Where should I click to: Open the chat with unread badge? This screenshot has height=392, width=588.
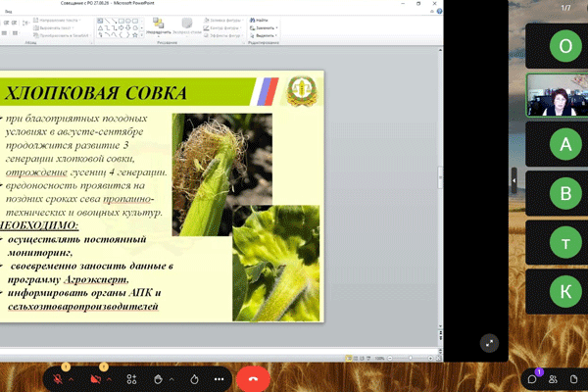pyautogui.click(x=532, y=379)
